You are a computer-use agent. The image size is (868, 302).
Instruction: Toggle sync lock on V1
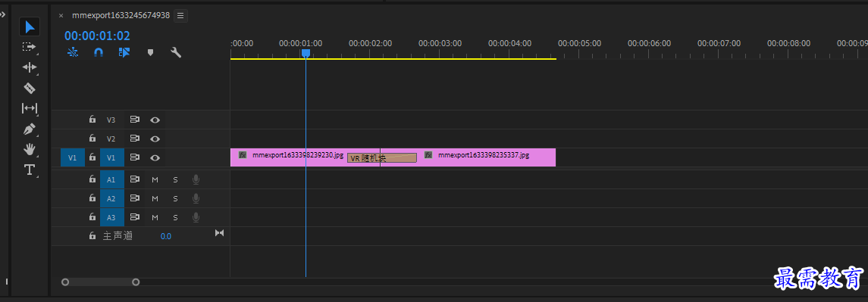[x=134, y=157]
